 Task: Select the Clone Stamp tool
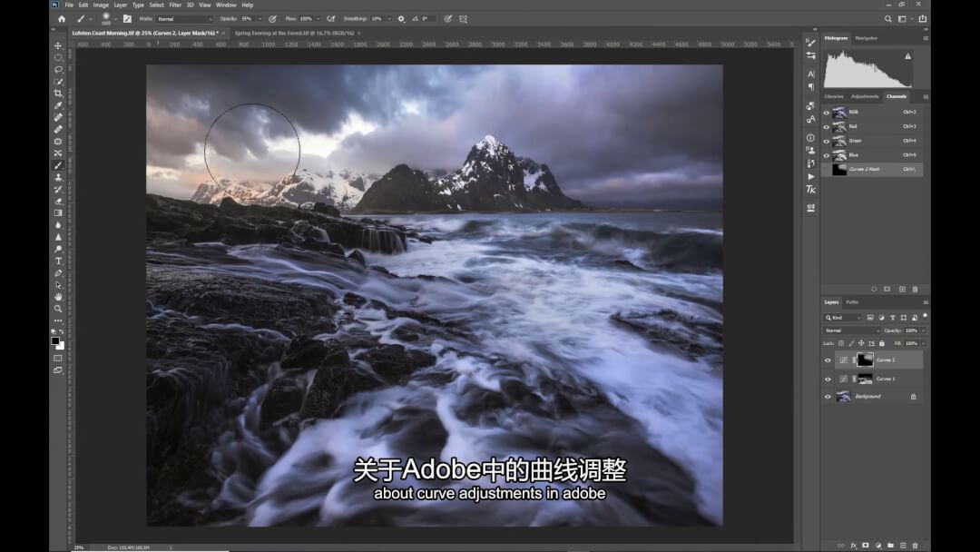58,177
